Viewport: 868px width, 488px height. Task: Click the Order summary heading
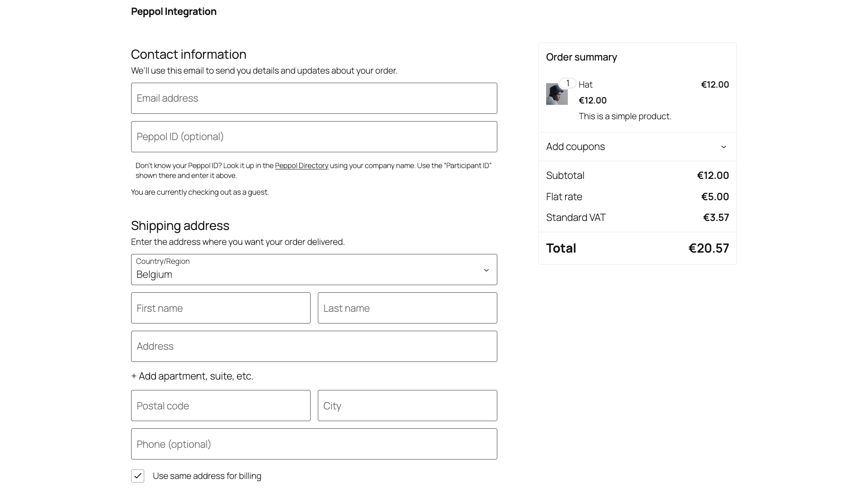point(581,57)
